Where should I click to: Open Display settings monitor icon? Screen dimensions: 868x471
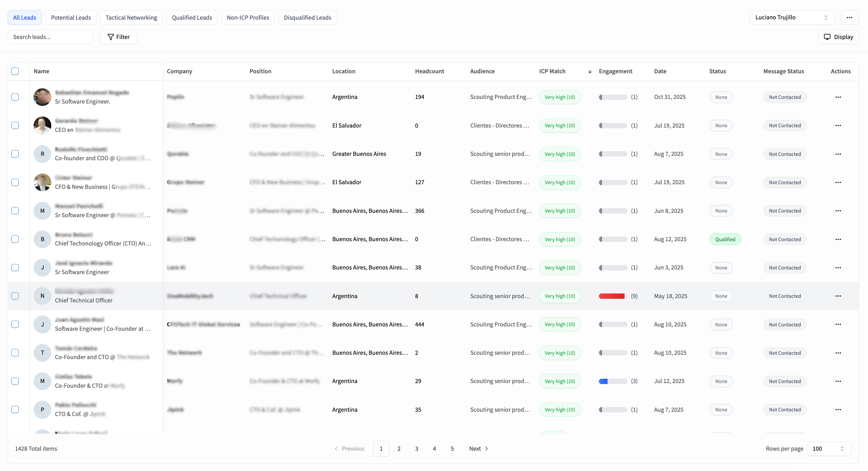827,37
